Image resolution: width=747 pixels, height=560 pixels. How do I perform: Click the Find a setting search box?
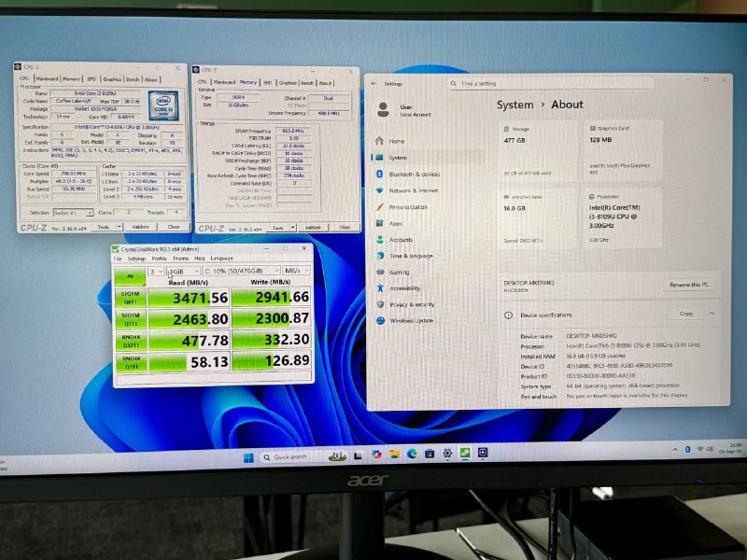[550, 83]
